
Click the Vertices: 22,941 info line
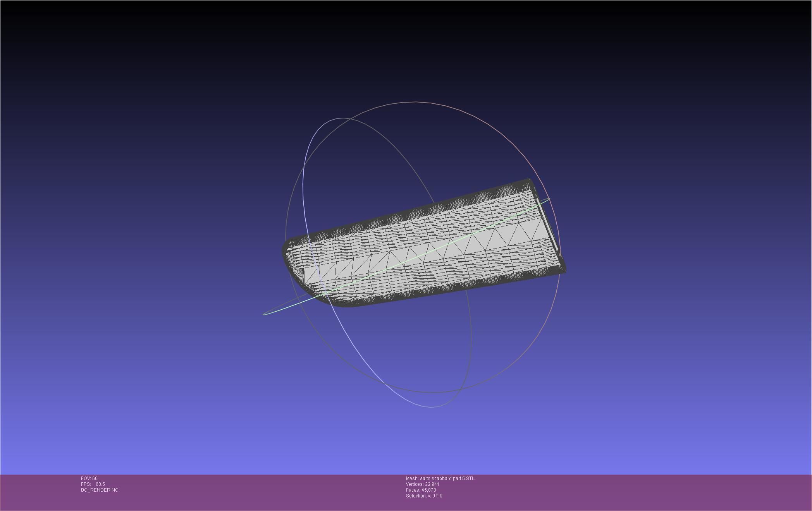422,484
